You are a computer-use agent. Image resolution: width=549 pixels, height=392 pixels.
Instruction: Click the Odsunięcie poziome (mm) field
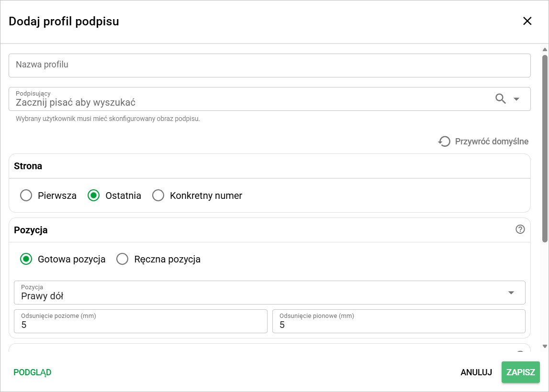tap(141, 321)
